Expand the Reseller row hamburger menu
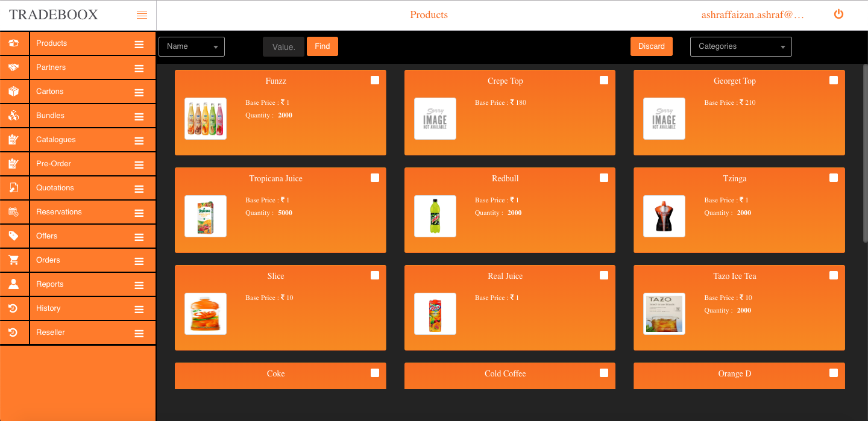 [139, 334]
